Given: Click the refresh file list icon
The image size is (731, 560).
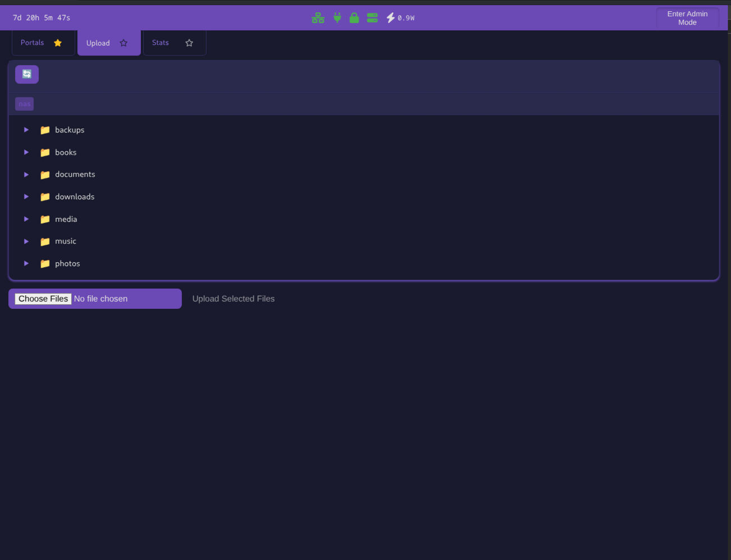Looking at the screenshot, I should coord(27,74).
